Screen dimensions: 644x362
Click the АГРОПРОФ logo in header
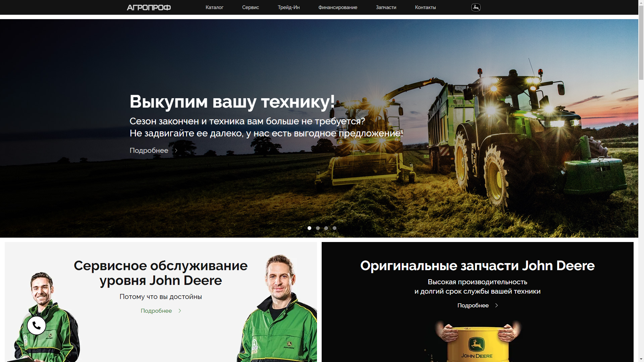point(149,7)
